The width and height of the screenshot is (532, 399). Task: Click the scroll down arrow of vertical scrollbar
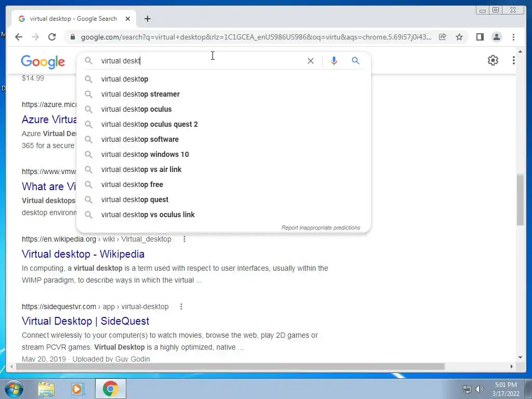coord(521,357)
